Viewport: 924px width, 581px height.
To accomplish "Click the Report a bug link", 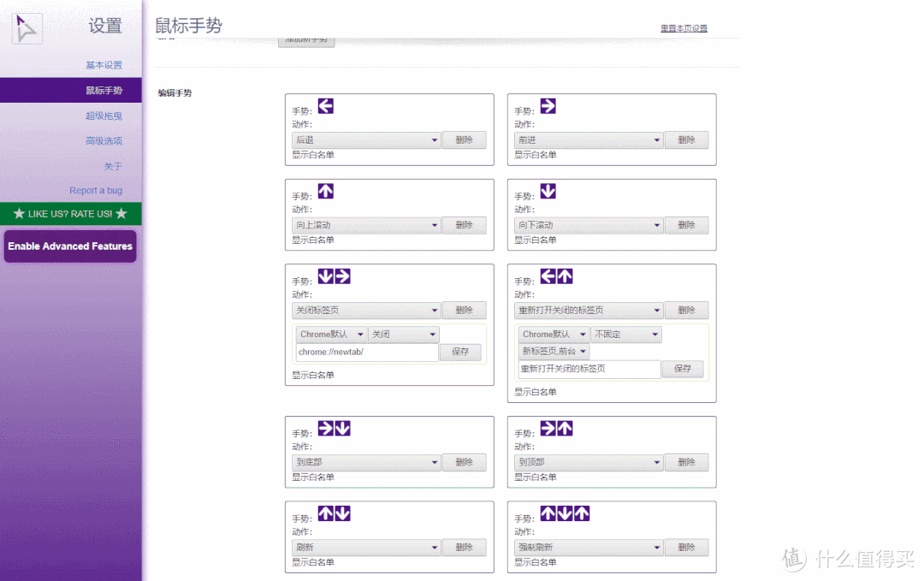I will pos(96,191).
